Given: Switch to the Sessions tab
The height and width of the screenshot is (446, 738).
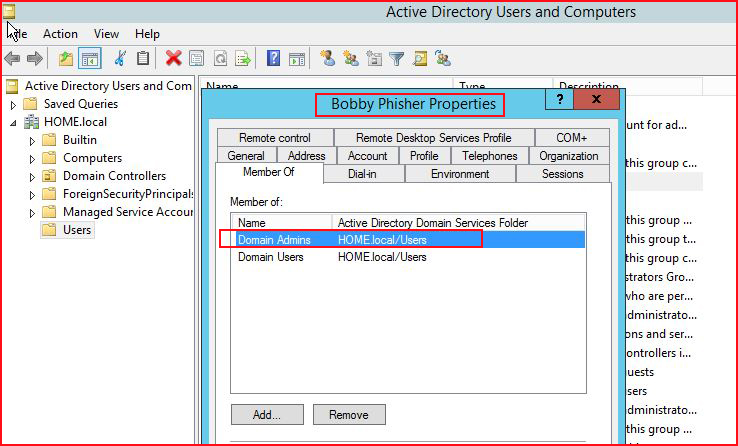Looking at the screenshot, I should coord(562,174).
